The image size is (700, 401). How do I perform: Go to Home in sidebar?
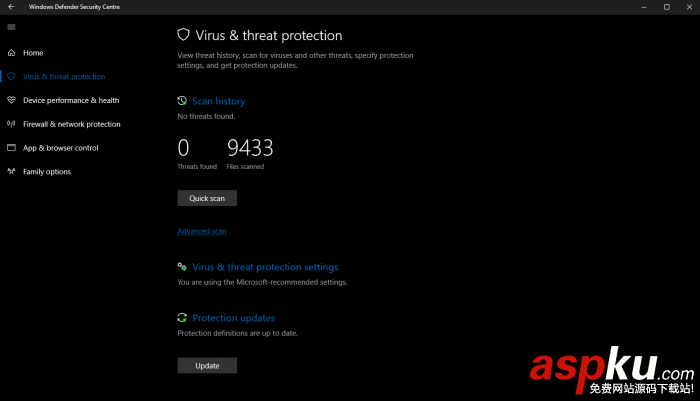(33, 52)
